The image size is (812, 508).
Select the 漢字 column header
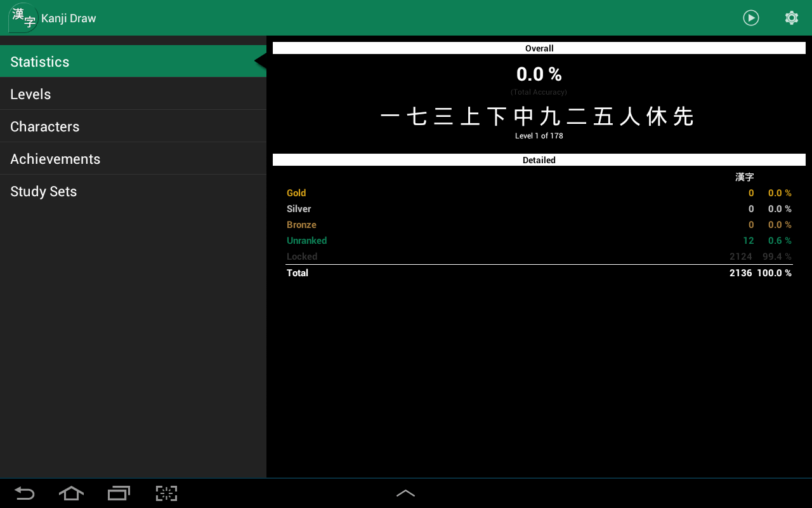pyautogui.click(x=744, y=177)
